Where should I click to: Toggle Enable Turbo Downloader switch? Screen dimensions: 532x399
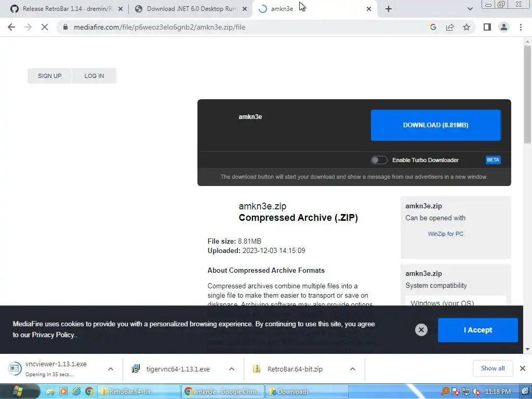(x=379, y=160)
